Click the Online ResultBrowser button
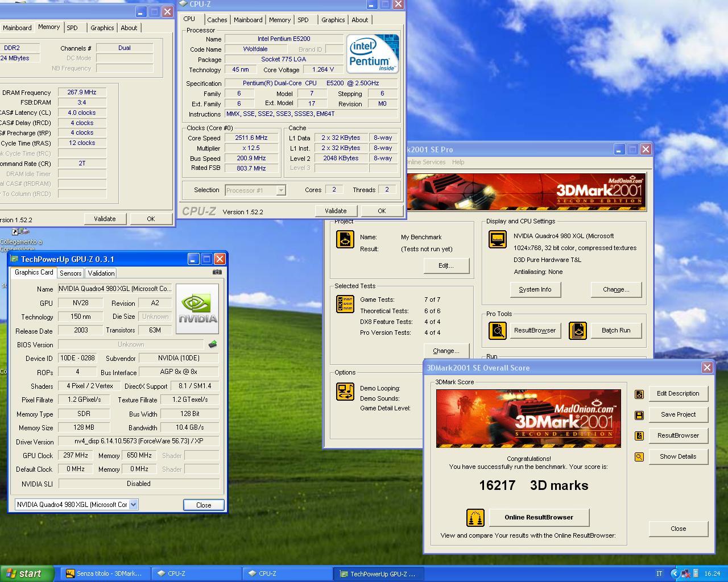This screenshot has width=728, height=582. pyautogui.click(x=539, y=517)
